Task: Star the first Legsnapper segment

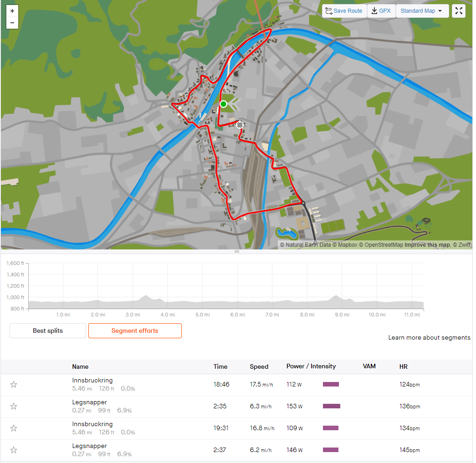Action: [x=14, y=406]
